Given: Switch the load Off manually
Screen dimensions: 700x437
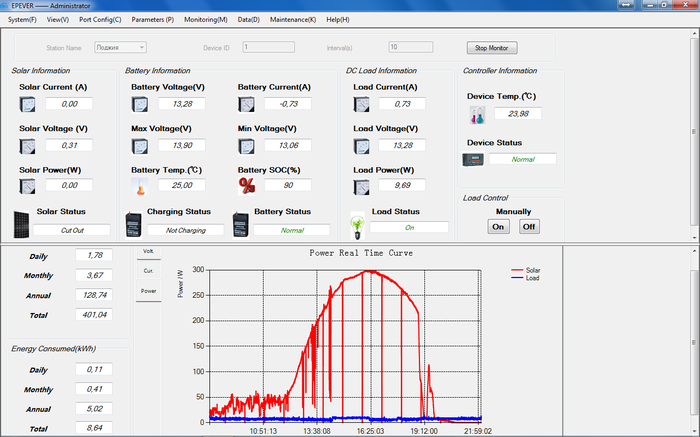Looking at the screenshot, I should (x=529, y=226).
